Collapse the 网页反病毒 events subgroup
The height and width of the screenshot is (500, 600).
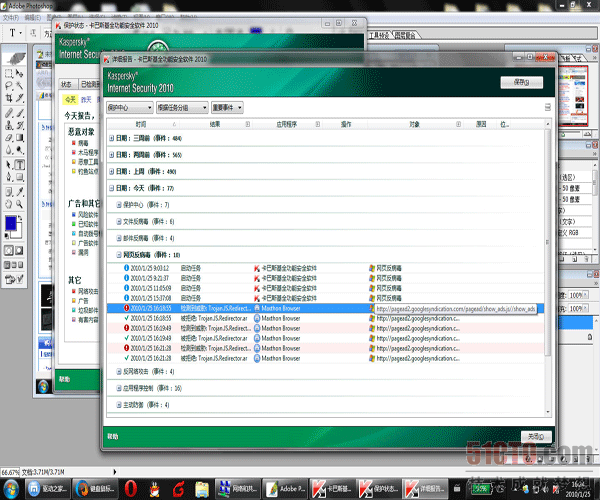pos(119,255)
